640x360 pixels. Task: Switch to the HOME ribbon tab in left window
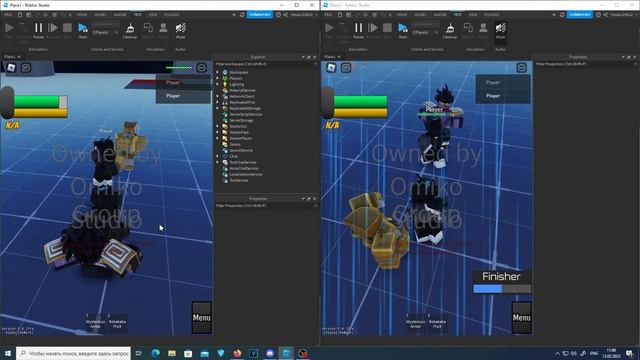[x=82, y=15]
